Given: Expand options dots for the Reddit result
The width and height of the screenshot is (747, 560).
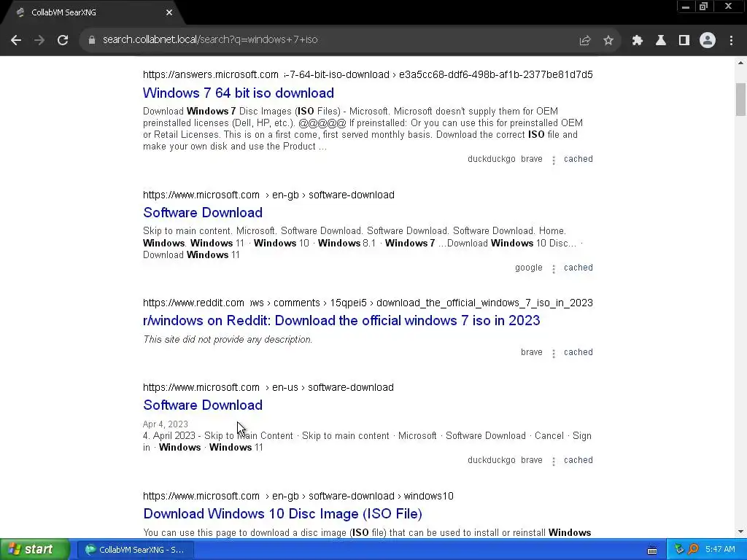Looking at the screenshot, I should (554, 354).
